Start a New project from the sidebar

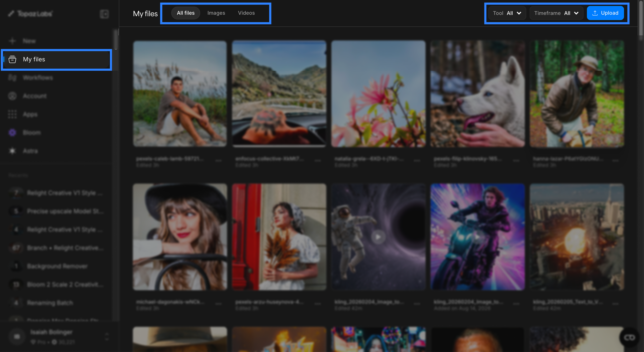(56, 41)
